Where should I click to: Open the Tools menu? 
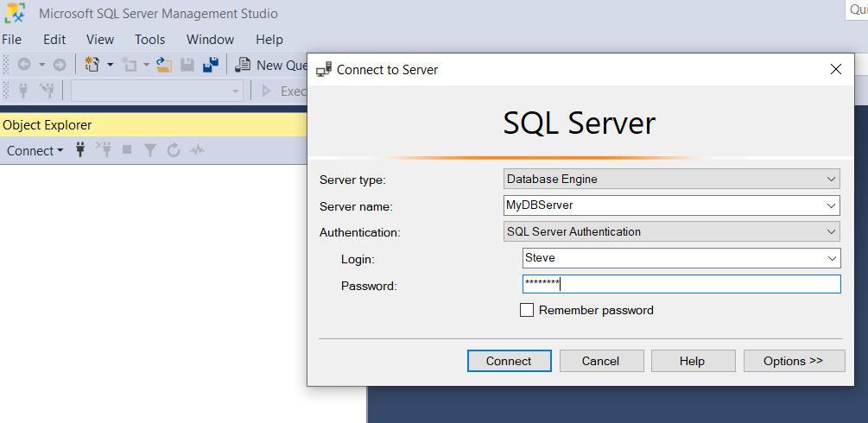coord(149,40)
